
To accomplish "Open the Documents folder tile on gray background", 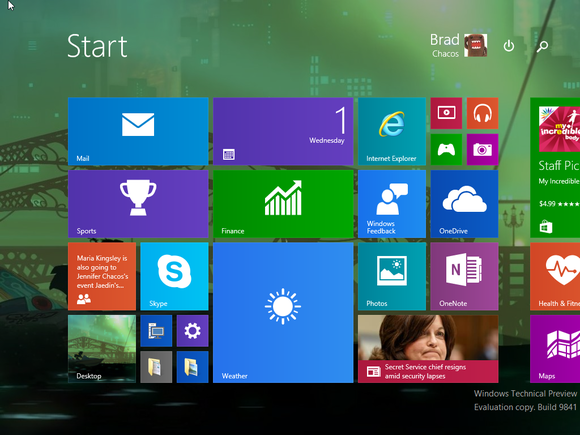I will (x=156, y=367).
